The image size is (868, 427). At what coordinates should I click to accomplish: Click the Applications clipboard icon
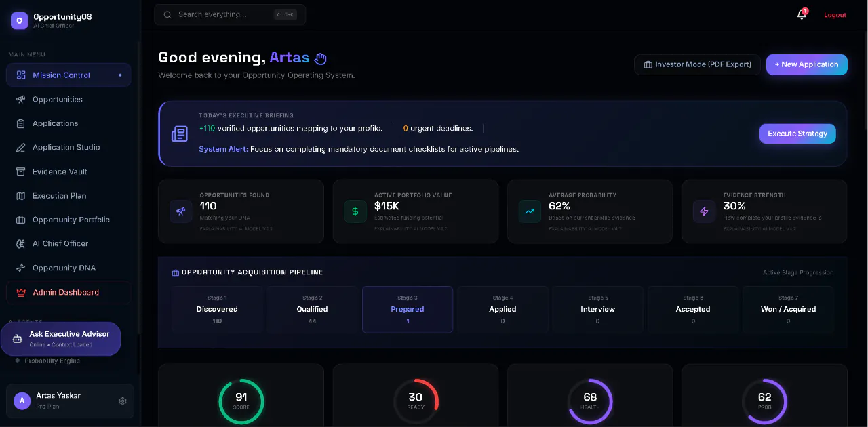[20, 123]
